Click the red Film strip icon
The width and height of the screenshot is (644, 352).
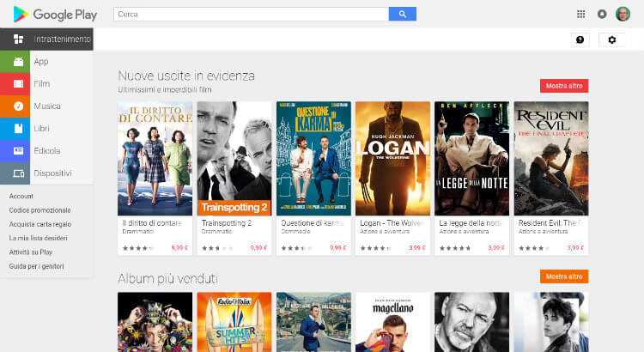[x=19, y=84]
